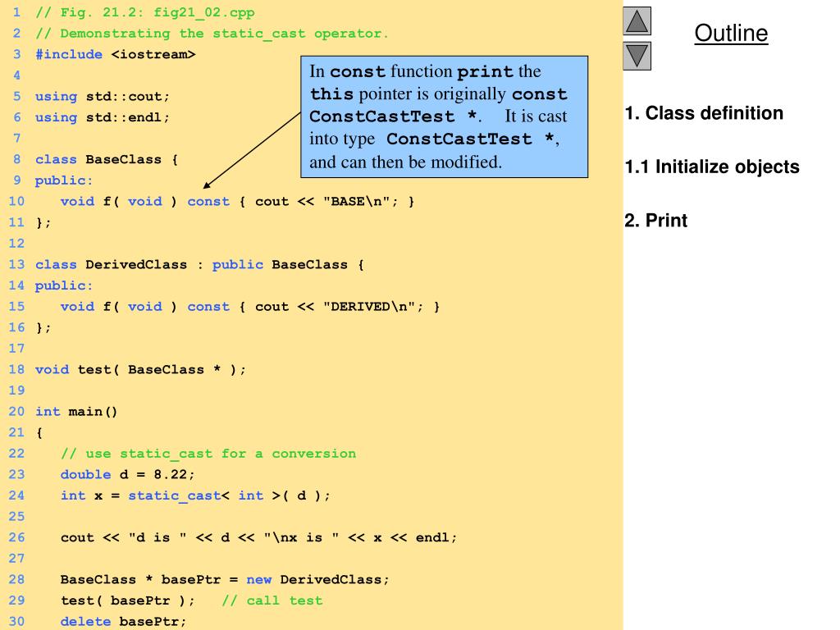Click 'class BaseClass {' on line 8
The height and width of the screenshot is (630, 840).
pyautogui.click(x=107, y=159)
